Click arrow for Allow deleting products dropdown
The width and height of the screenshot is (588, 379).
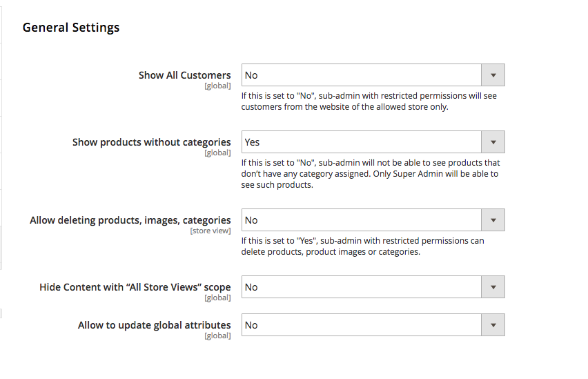[493, 220]
